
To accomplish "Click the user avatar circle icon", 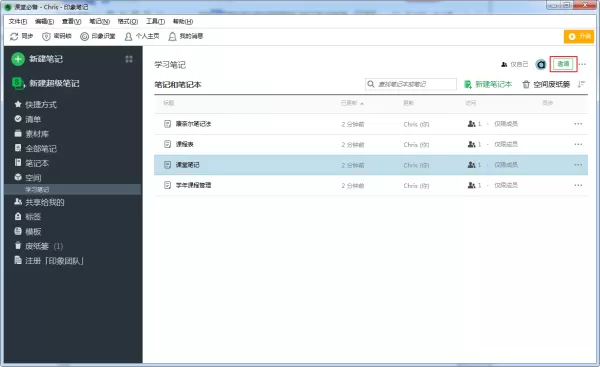I will click(x=541, y=65).
